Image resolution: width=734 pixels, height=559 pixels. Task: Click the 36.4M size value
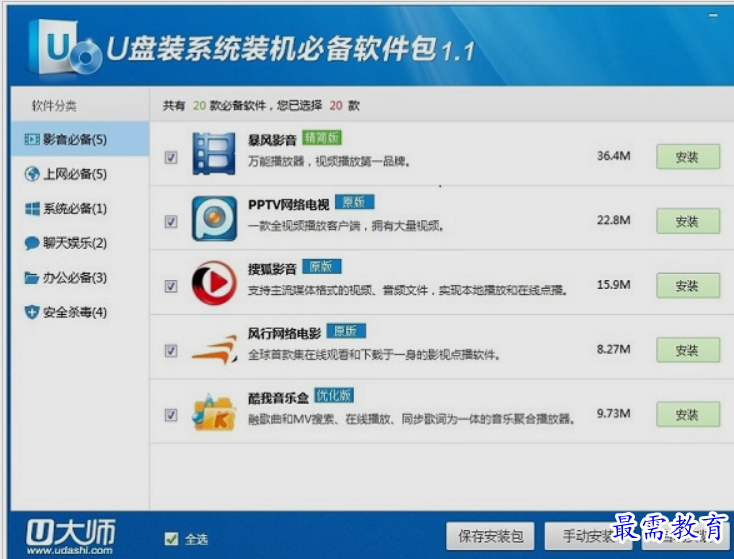click(x=613, y=156)
